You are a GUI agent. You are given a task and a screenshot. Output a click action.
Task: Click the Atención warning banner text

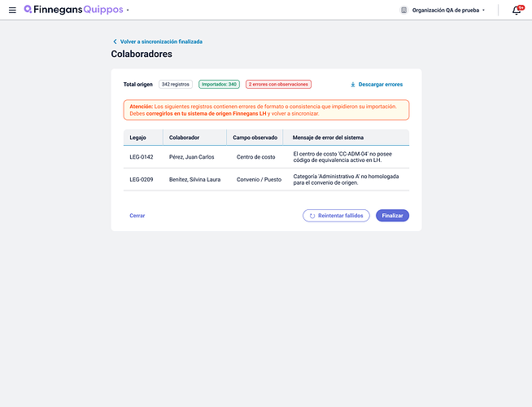[x=263, y=110]
